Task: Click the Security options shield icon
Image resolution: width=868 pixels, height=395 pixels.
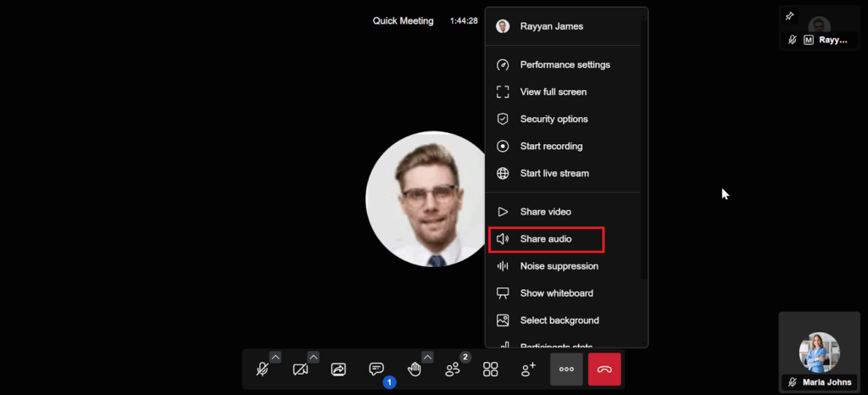Action: 503,119
